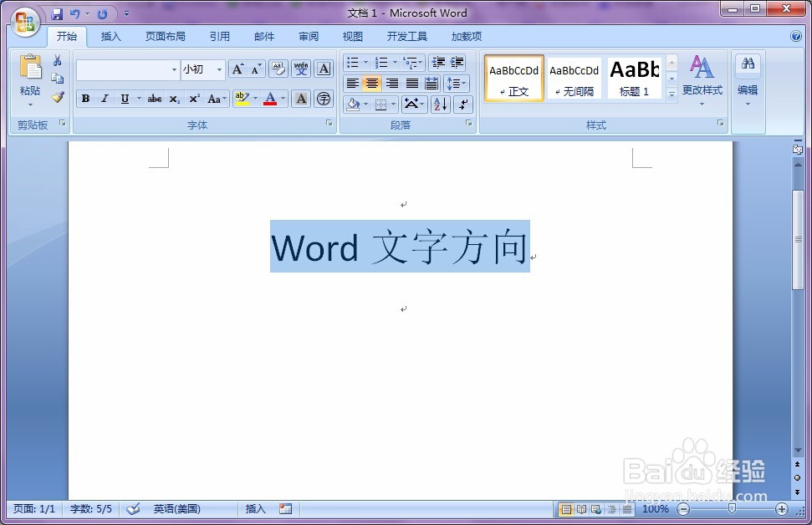Insert enclosed character (字 in circle)
This screenshot has height=525, width=812.
(324, 99)
